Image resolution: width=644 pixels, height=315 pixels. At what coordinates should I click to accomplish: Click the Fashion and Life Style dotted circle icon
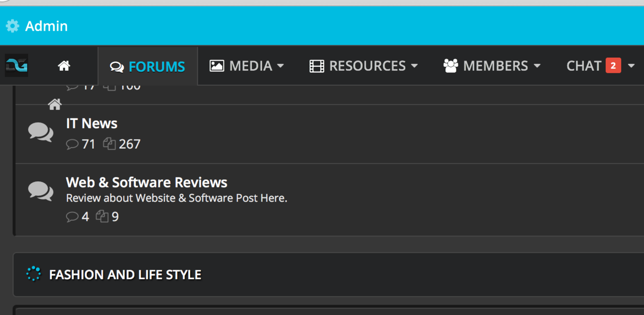tap(34, 274)
